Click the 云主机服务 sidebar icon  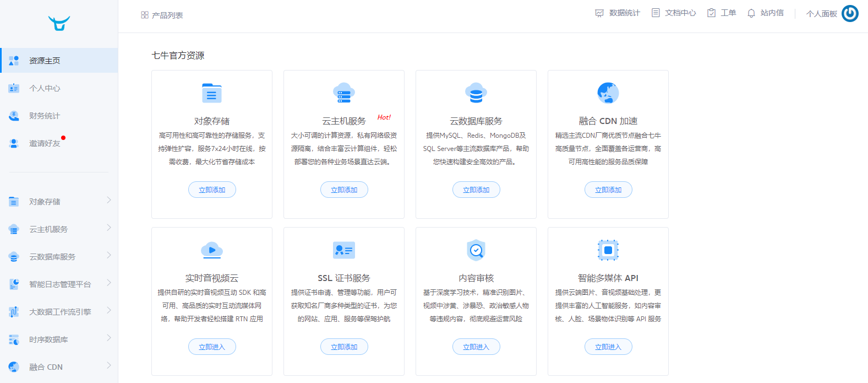click(x=14, y=229)
